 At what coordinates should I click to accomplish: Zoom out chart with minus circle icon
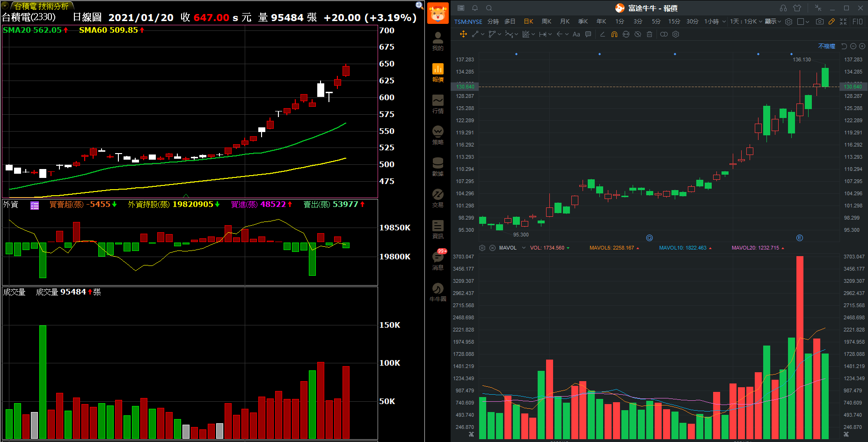853,46
